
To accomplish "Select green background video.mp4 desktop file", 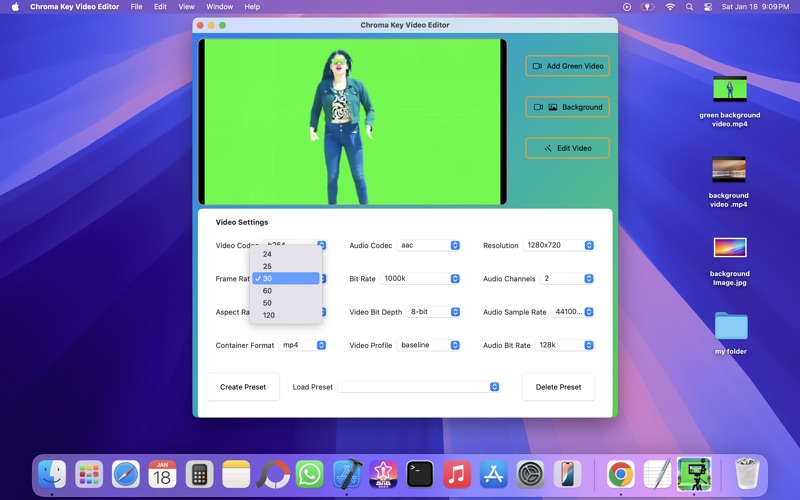I will [x=730, y=102].
